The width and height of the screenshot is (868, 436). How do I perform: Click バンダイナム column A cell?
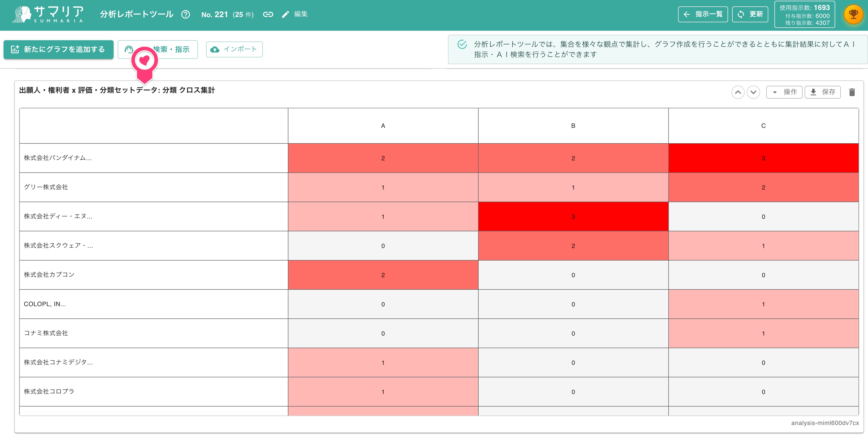click(383, 158)
